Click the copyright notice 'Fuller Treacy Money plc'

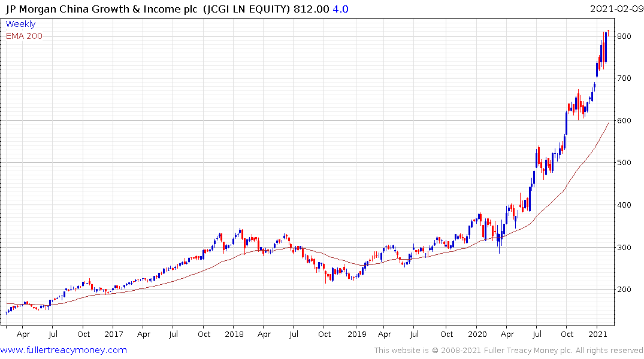[528, 351]
